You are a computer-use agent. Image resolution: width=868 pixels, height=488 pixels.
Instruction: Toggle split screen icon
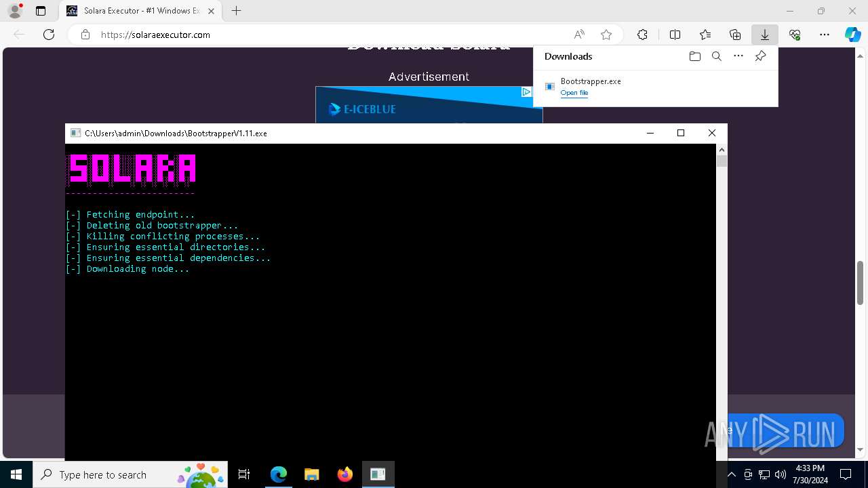(x=675, y=35)
